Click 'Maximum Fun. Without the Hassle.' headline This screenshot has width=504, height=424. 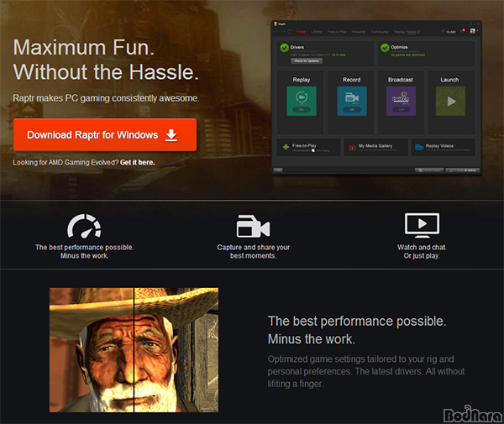tap(106, 60)
